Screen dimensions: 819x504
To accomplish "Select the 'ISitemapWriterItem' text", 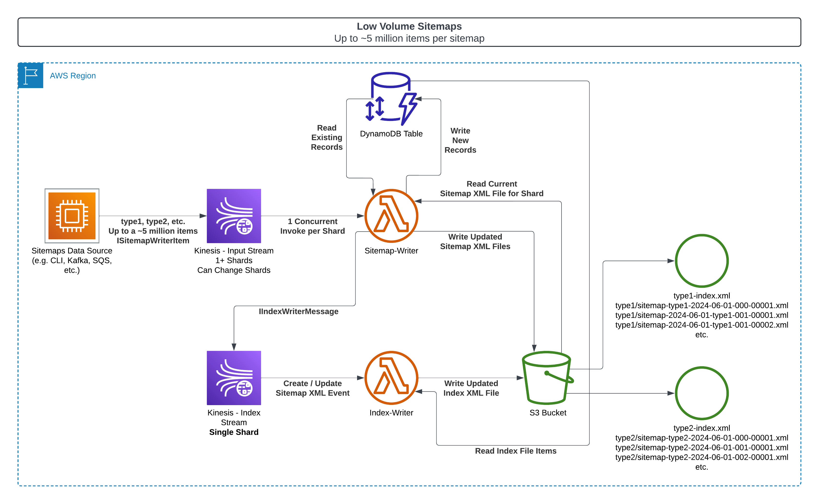I will (x=153, y=241).
